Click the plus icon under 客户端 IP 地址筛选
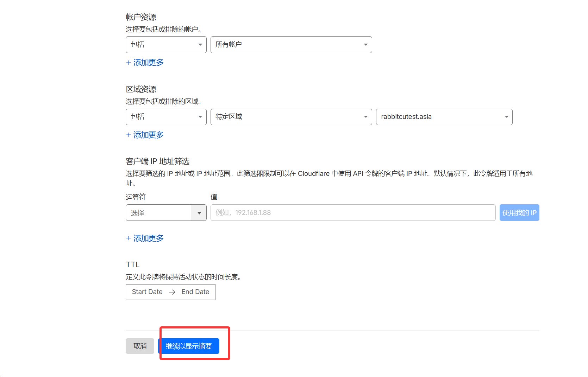The height and width of the screenshot is (377, 588). point(129,238)
